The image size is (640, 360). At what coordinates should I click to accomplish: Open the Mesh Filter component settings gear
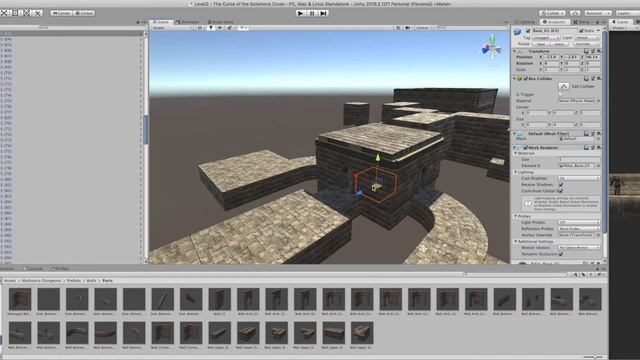click(x=599, y=133)
